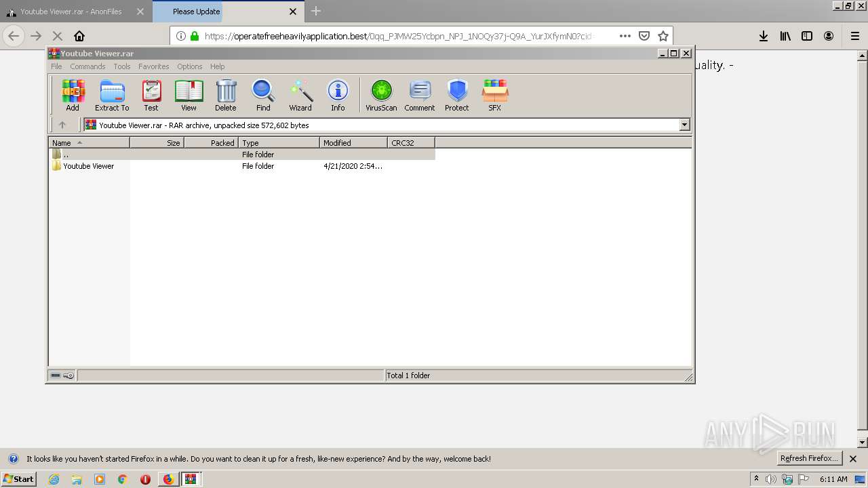Launch the Wizard wand tool
Viewport: 868px width, 488px height.
pos(300,95)
